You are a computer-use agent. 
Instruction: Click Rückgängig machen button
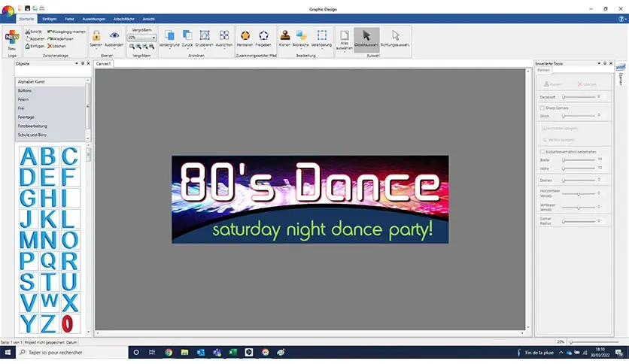pos(66,32)
